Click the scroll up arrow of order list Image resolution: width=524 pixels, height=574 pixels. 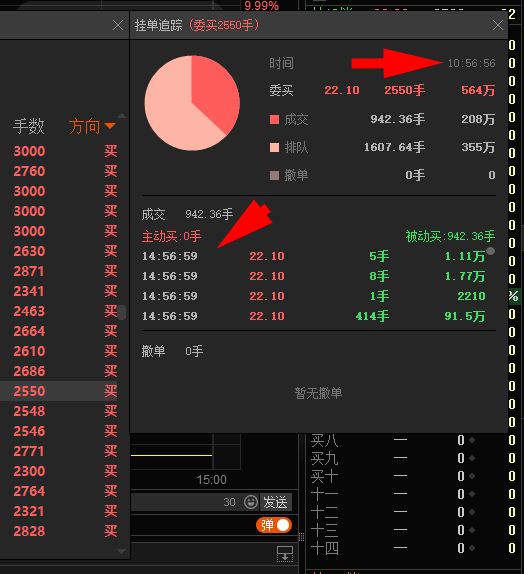tap(122, 116)
